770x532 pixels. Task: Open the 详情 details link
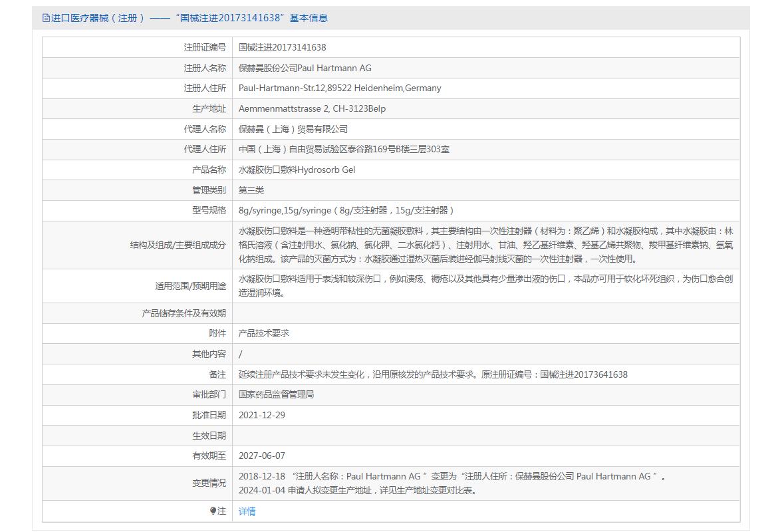tap(247, 511)
